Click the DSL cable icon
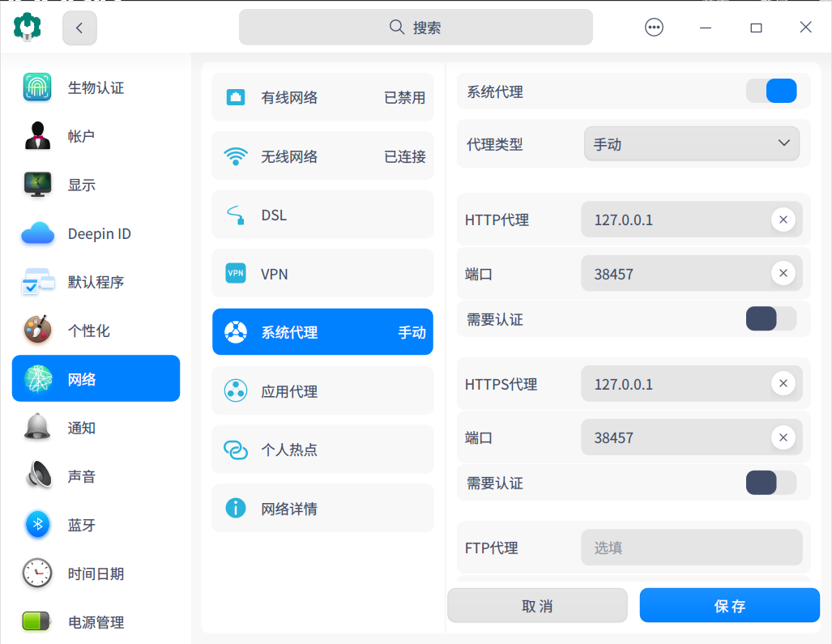832x644 pixels. click(236, 215)
